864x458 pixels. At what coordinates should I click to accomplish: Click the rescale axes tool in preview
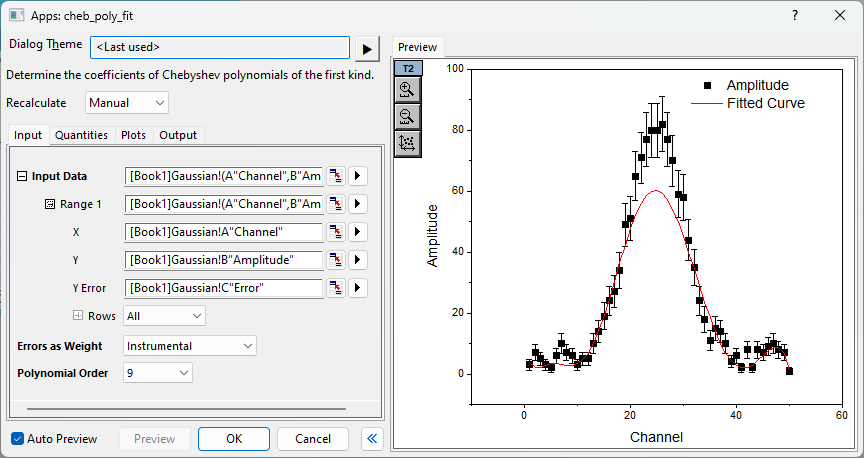coord(408,143)
